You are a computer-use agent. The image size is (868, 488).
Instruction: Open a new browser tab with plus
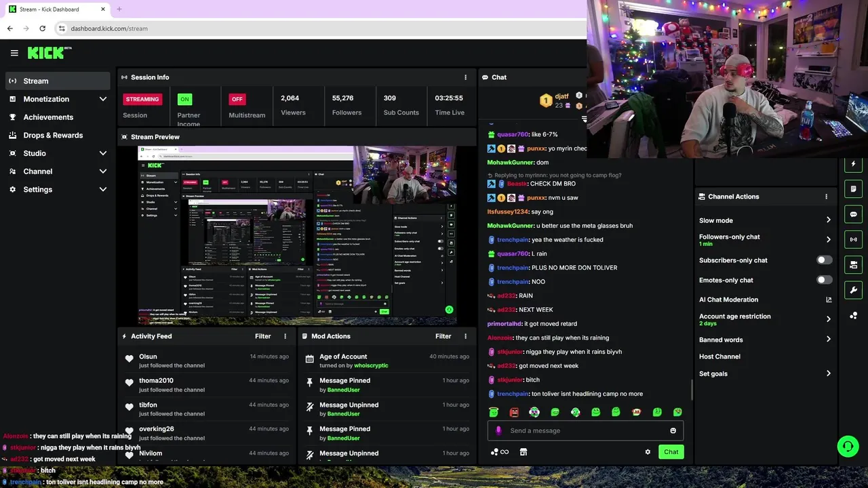[119, 9]
